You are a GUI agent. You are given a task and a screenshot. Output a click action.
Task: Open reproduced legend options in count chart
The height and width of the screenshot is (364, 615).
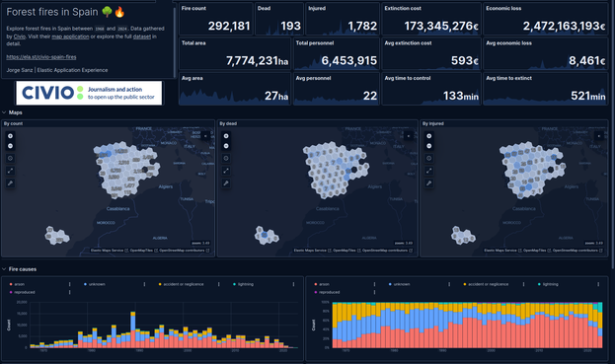coord(70,292)
